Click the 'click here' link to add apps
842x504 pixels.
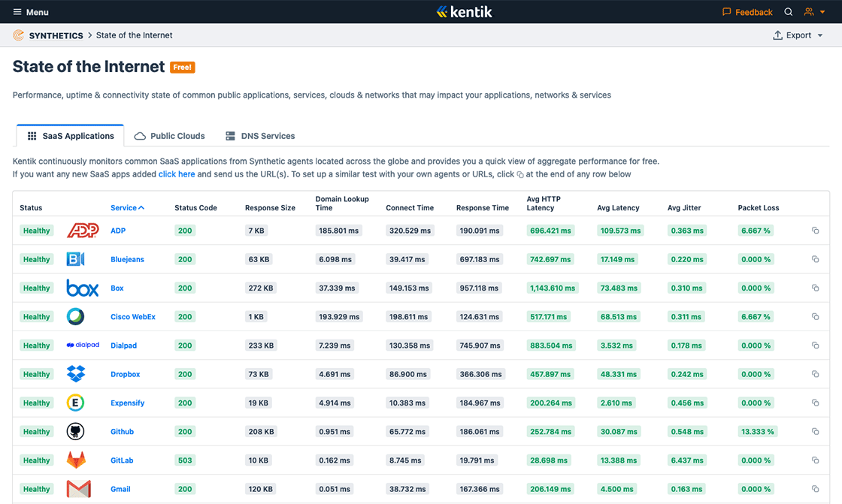click(x=177, y=174)
